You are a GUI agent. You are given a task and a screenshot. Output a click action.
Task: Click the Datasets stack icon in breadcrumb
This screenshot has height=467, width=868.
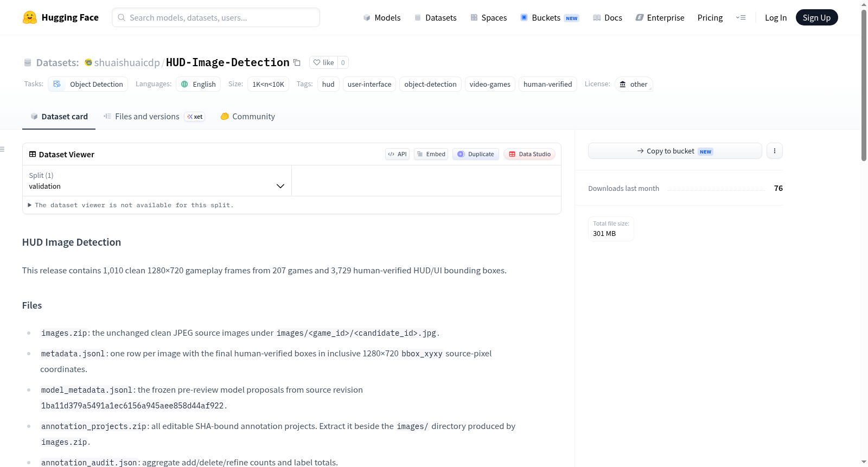coord(28,62)
